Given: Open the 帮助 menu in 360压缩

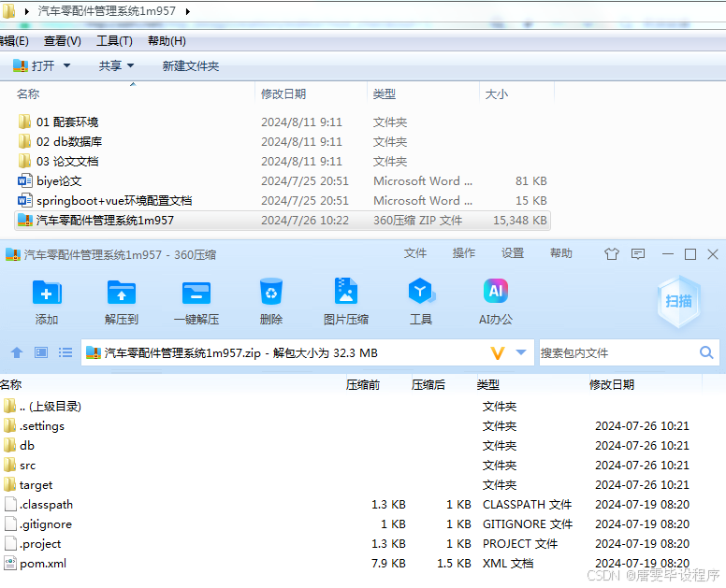Looking at the screenshot, I should (x=561, y=253).
